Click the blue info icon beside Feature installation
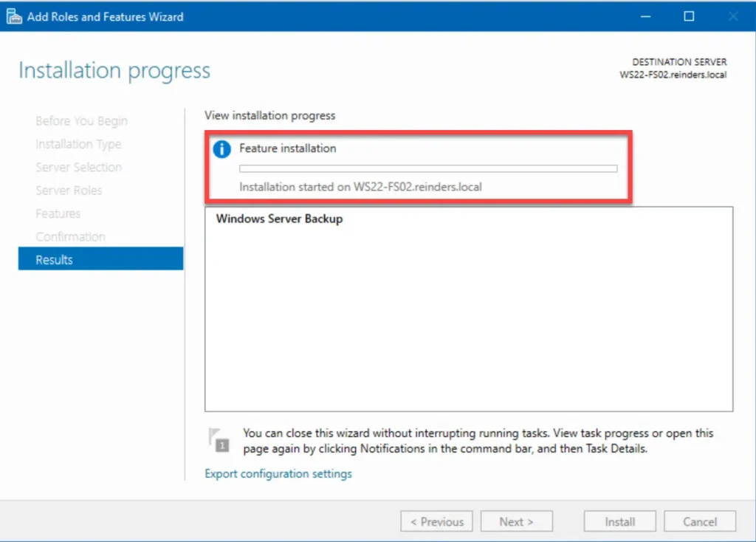 (x=221, y=149)
